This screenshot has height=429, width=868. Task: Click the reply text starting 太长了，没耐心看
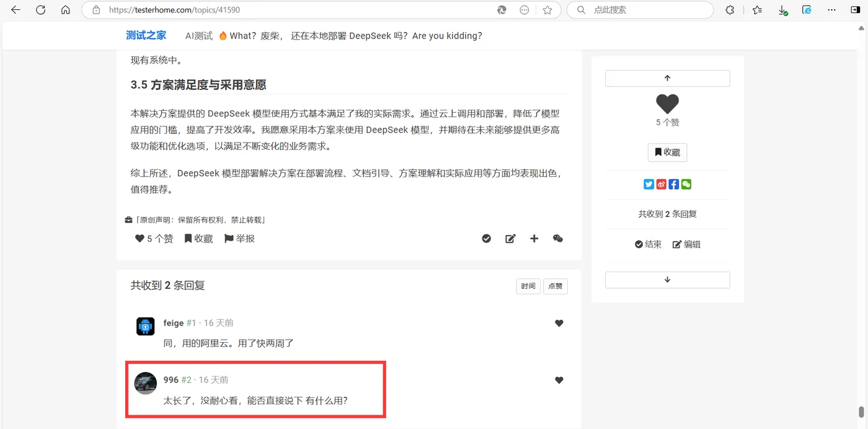(255, 400)
